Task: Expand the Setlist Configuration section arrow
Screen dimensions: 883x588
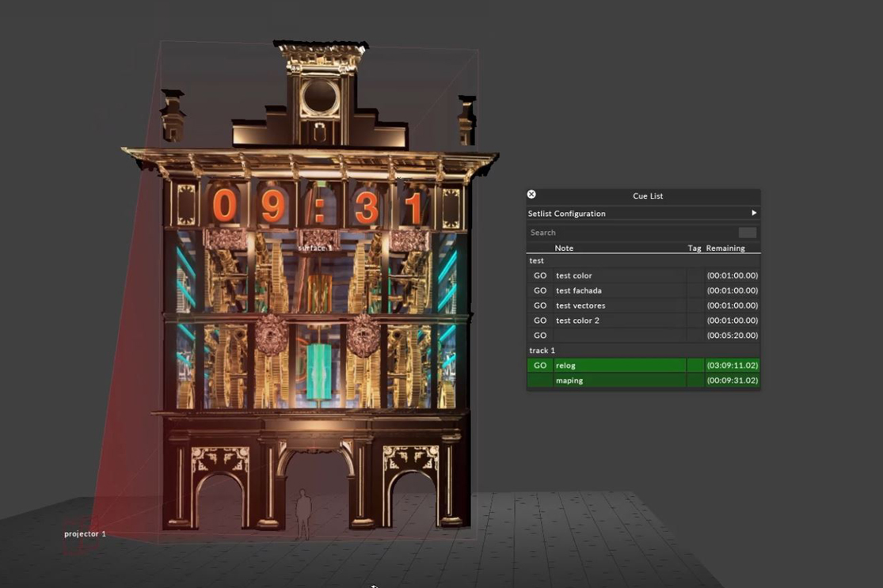Action: [x=753, y=213]
